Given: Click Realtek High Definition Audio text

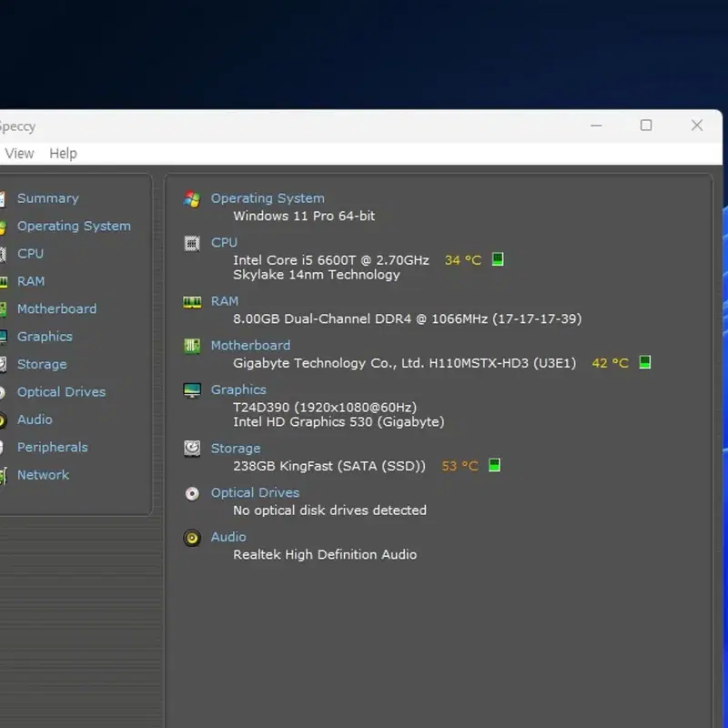Looking at the screenshot, I should [x=325, y=555].
